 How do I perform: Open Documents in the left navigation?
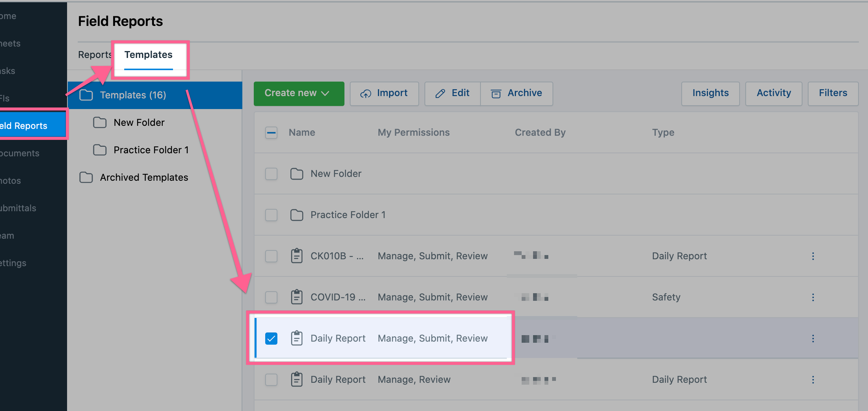click(x=20, y=153)
